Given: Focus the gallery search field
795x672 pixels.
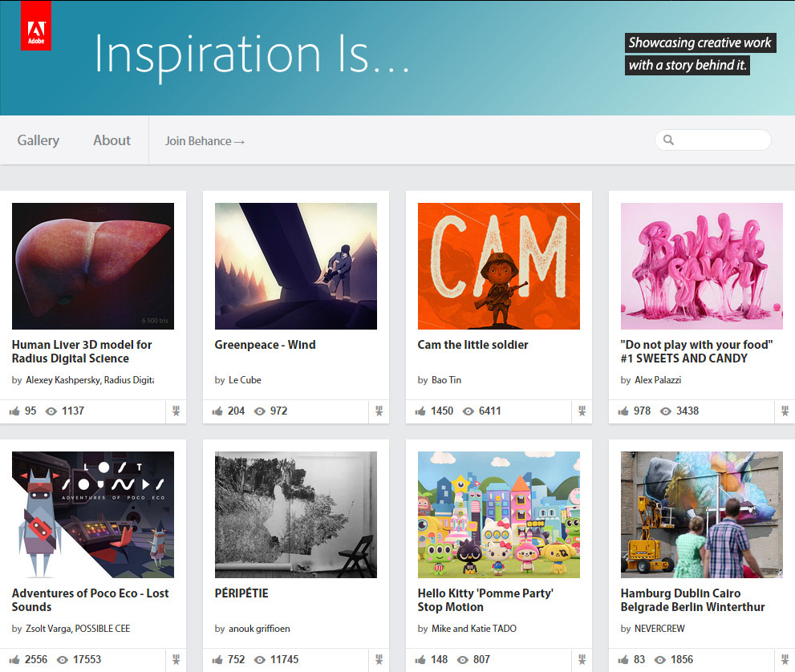Looking at the screenshot, I should [x=713, y=140].
